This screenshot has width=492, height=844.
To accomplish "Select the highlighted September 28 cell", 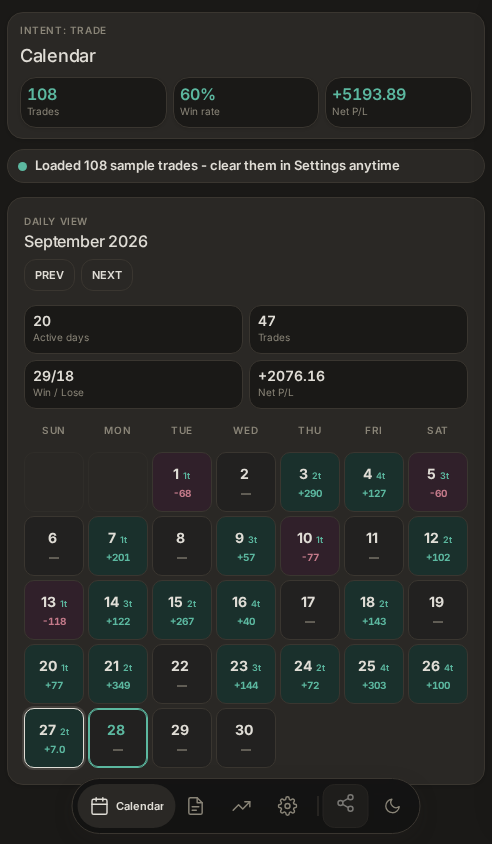I will (118, 738).
